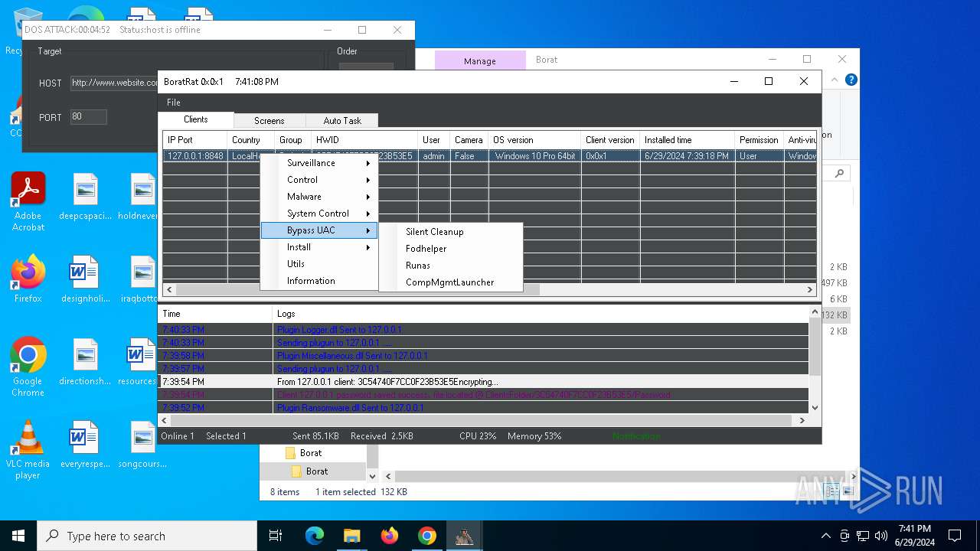Open Adobe Acrobat desktop shortcut
The height and width of the screenshot is (551, 980).
click(28, 202)
